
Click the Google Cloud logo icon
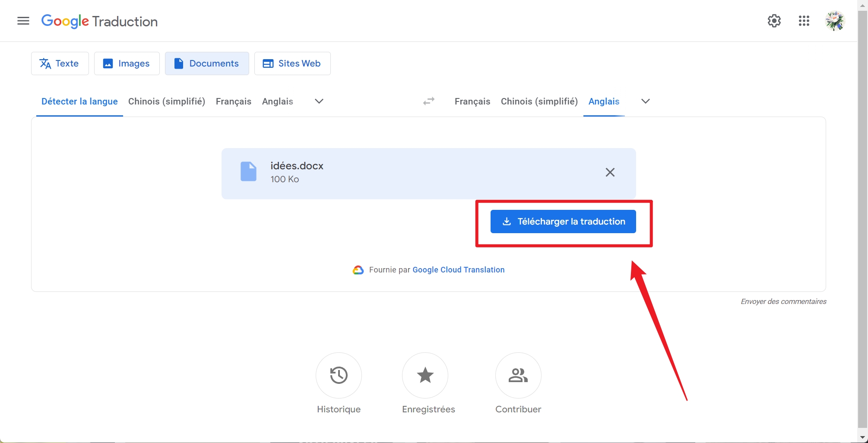358,269
